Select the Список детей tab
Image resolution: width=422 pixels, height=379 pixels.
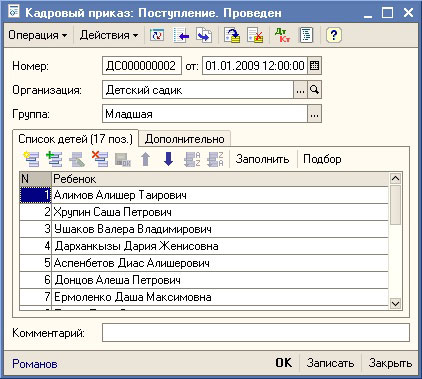click(75, 139)
